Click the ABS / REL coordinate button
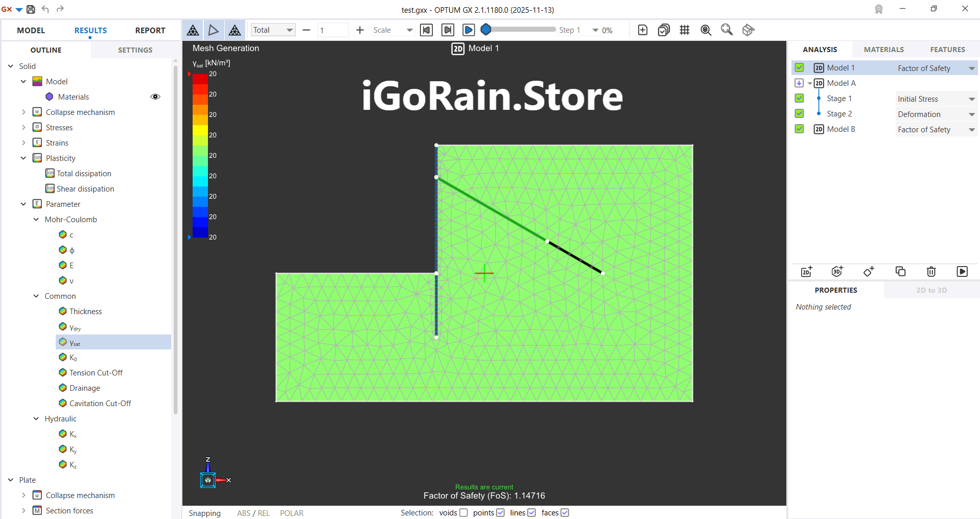The image size is (980, 519). [x=253, y=513]
